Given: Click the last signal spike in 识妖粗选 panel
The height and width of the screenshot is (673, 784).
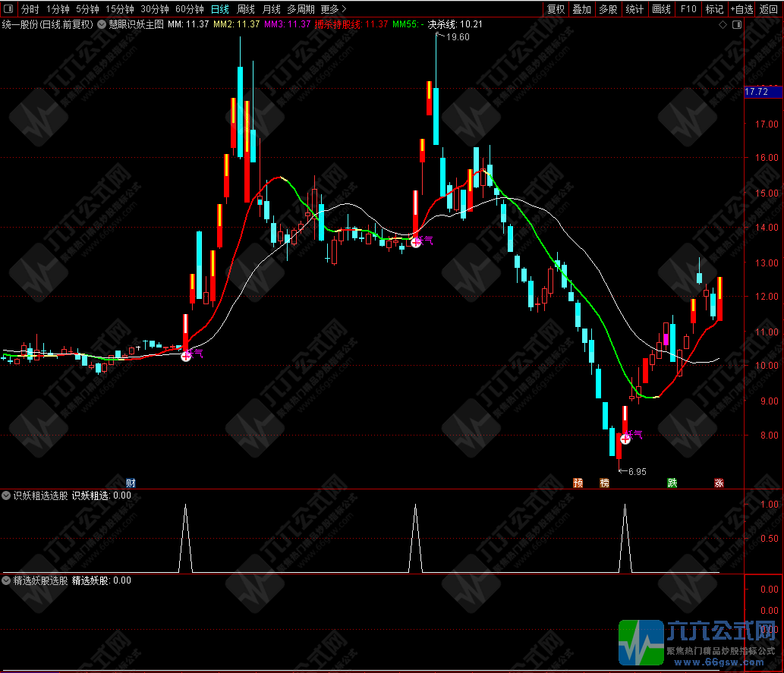Looking at the screenshot, I should click(x=625, y=538).
